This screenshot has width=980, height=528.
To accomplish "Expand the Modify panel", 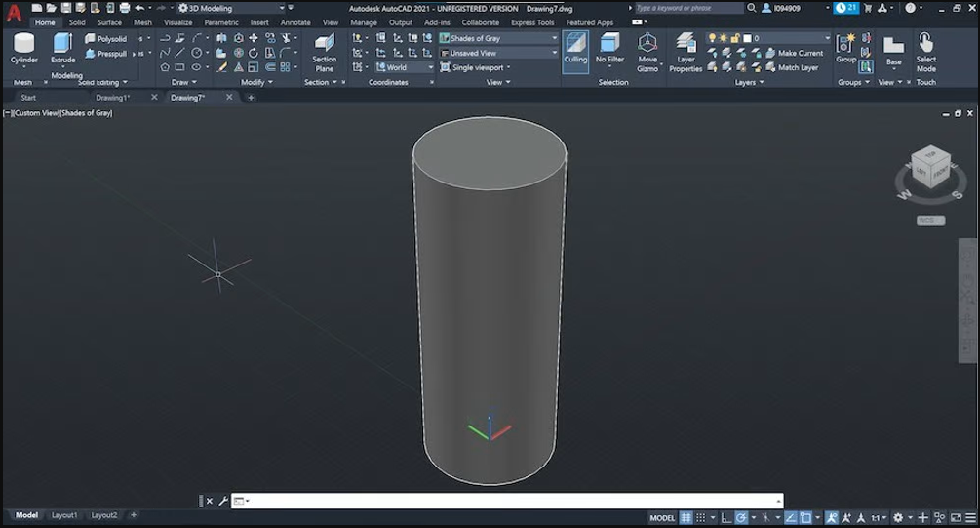I will click(256, 82).
